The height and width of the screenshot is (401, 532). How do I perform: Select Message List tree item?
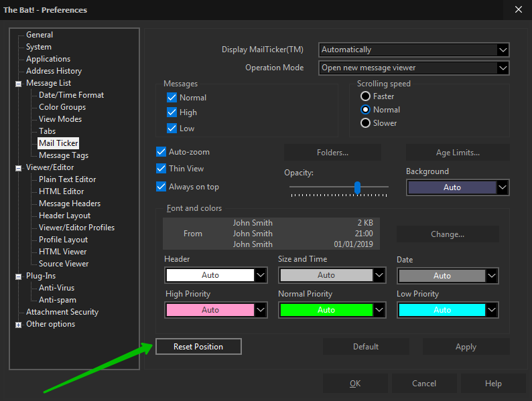coord(48,83)
